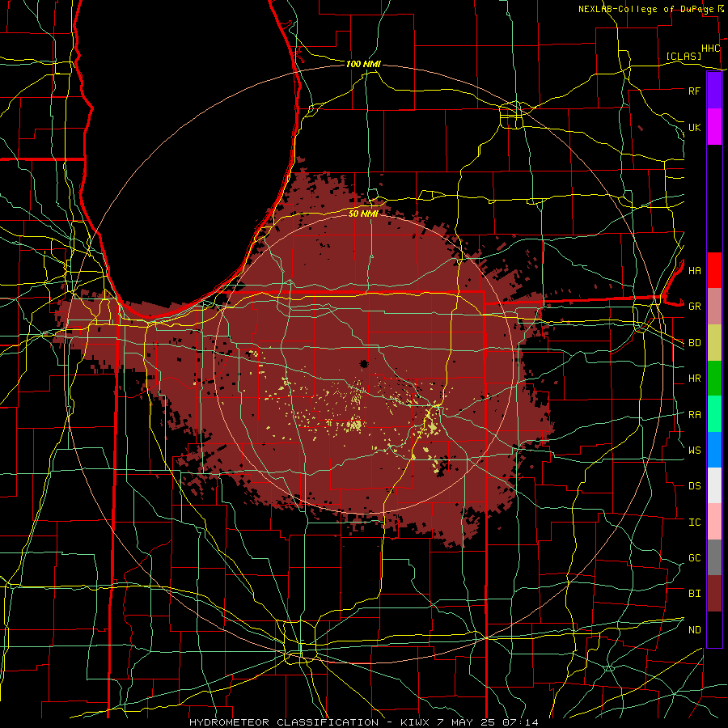The image size is (728, 728).
Task: Click the UK legend label
Action: point(694,127)
